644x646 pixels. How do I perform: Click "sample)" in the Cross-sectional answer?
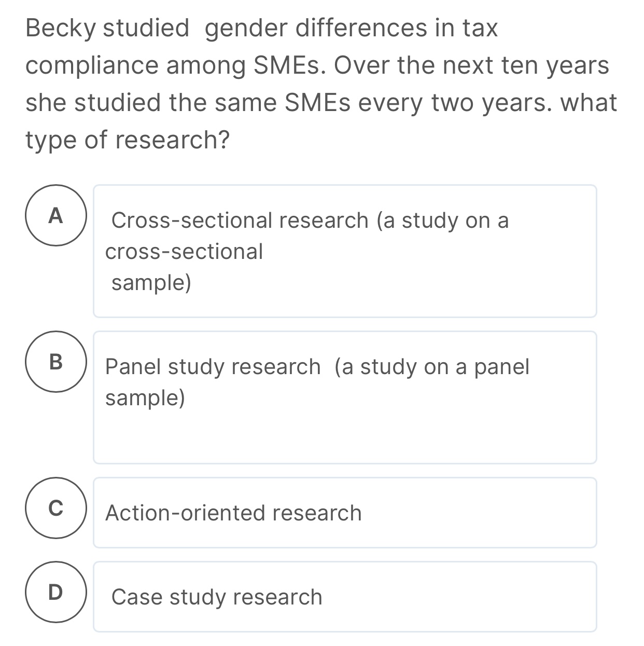click(151, 283)
